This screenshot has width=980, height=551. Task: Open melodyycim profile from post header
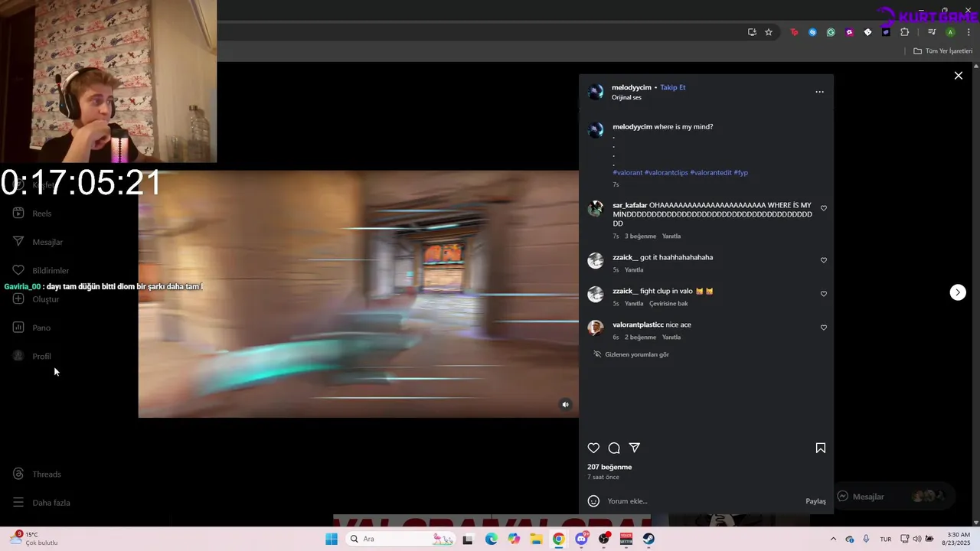(x=631, y=87)
